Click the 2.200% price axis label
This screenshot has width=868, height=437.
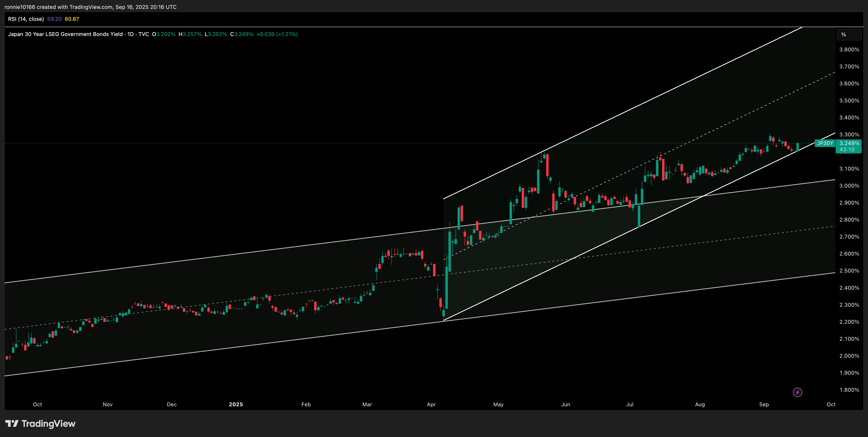849,322
